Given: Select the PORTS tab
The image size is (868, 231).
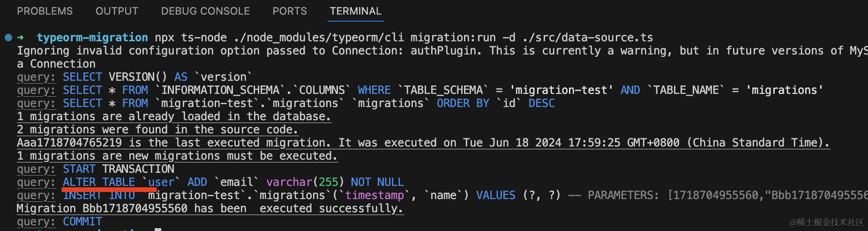Looking at the screenshot, I should [290, 11].
